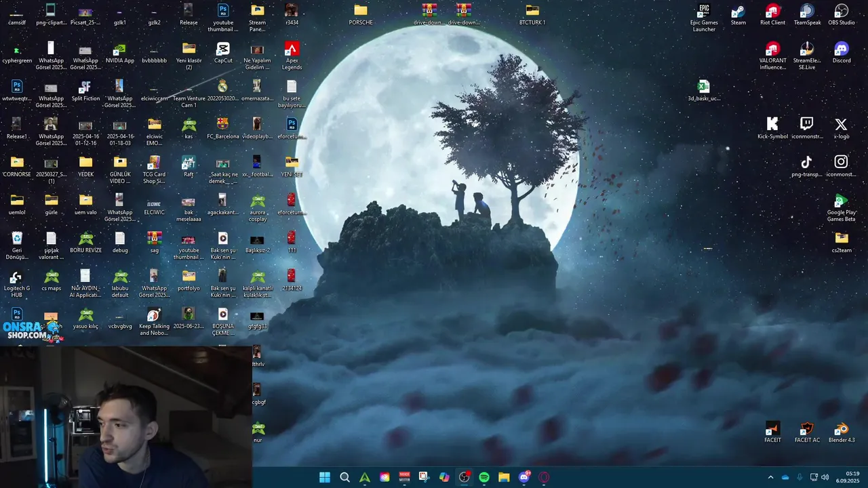Select the YENİ SET folder

292,167
